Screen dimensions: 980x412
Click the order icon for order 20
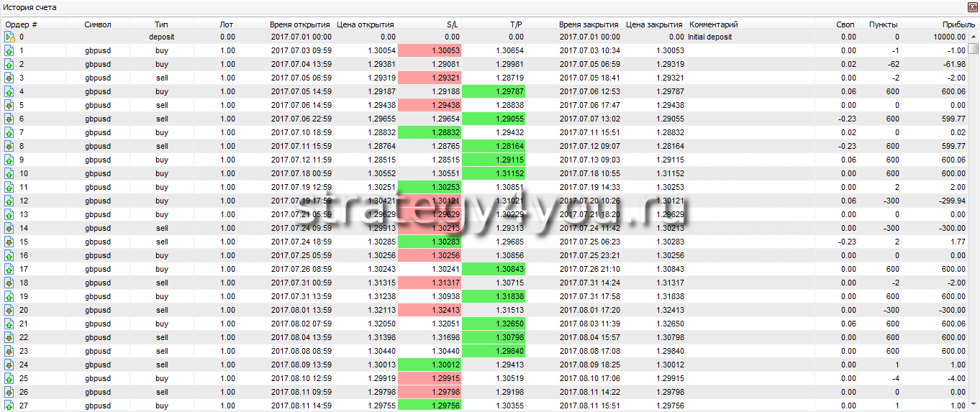pyautogui.click(x=9, y=310)
